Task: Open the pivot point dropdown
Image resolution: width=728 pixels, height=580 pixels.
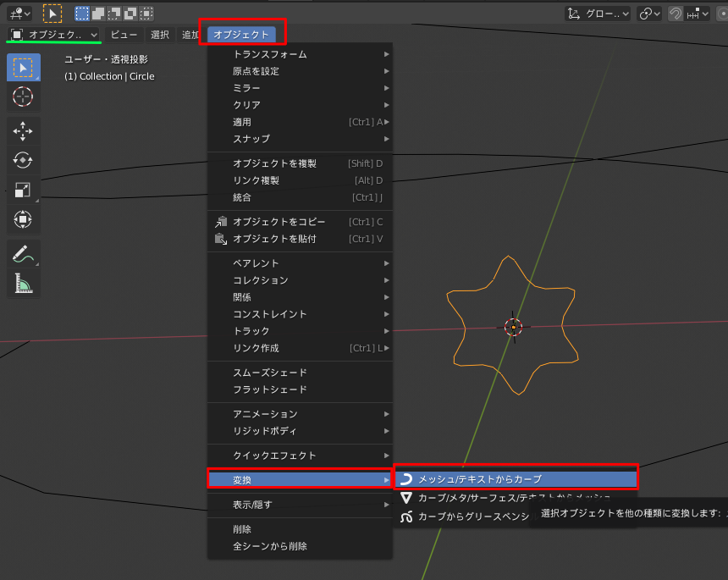Action: pyautogui.click(x=649, y=14)
